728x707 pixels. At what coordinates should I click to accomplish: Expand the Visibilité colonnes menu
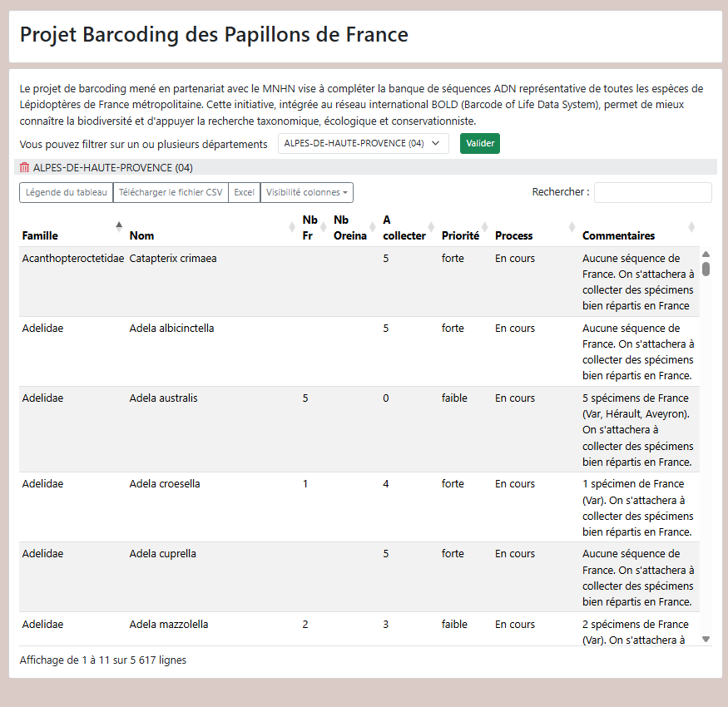pyautogui.click(x=306, y=192)
